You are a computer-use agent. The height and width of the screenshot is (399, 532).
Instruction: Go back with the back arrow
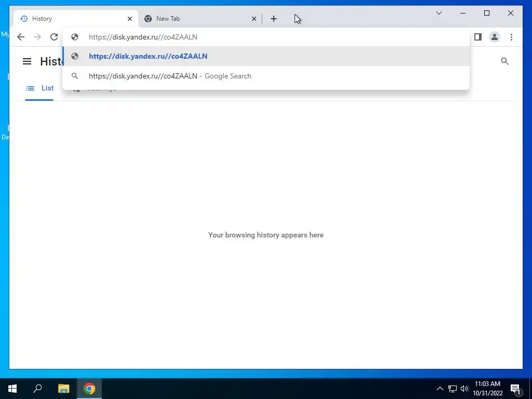tap(21, 37)
